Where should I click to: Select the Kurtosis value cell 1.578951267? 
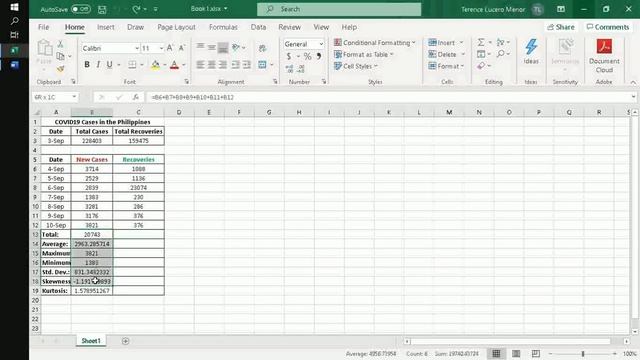[92, 291]
